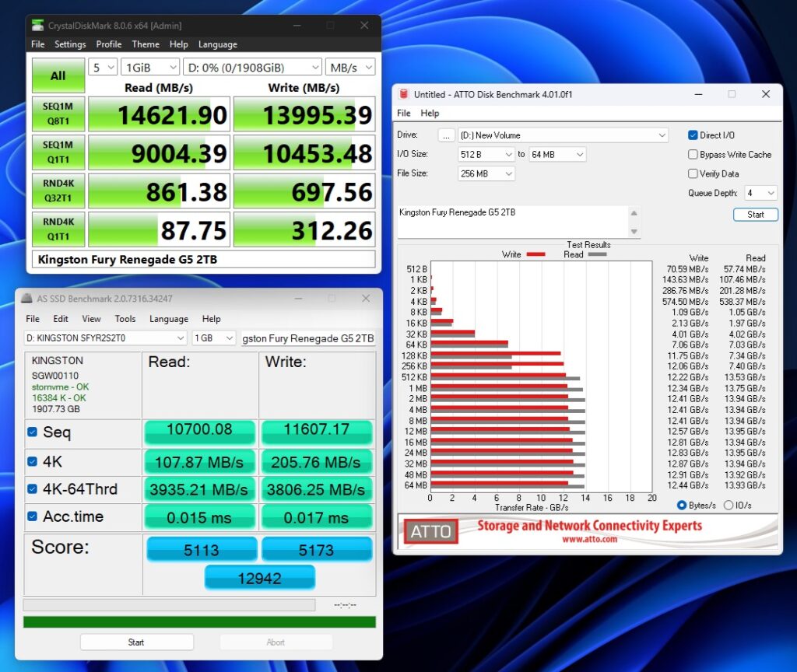The width and height of the screenshot is (797, 672).
Task: Open the Queue Depth dropdown
Action: coord(761,193)
